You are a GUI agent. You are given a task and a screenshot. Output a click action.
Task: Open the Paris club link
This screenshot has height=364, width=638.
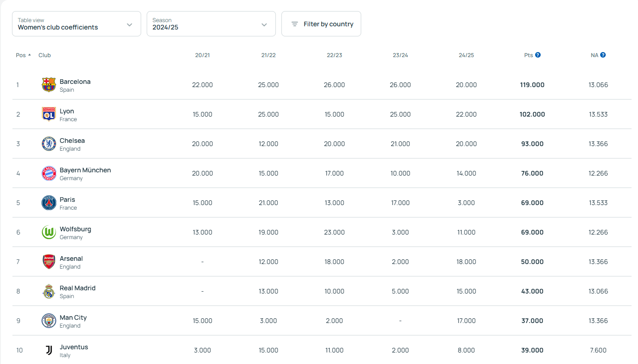67,200
